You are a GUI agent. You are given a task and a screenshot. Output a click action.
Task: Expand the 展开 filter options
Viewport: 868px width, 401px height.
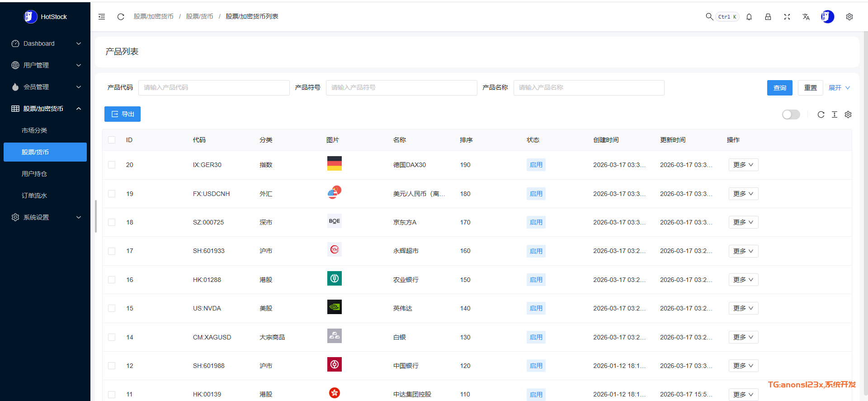839,88
